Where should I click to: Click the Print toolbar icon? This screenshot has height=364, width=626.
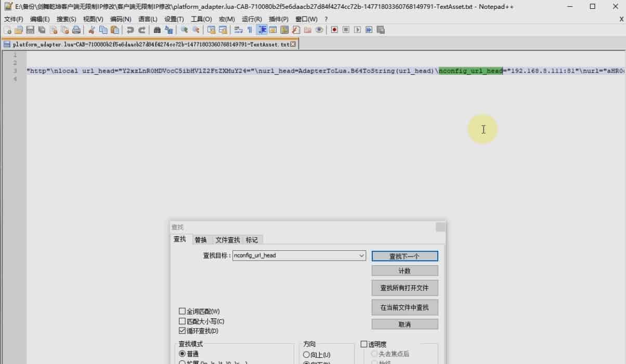pos(76,30)
